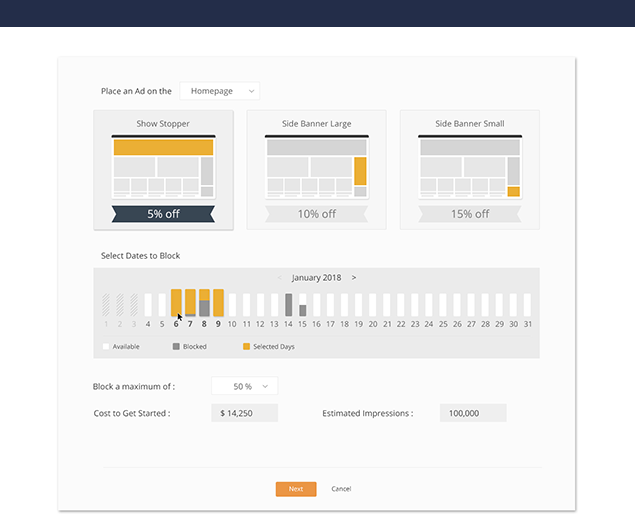Select day 13 bar
Screen dimensions: 635x532
tap(275, 305)
